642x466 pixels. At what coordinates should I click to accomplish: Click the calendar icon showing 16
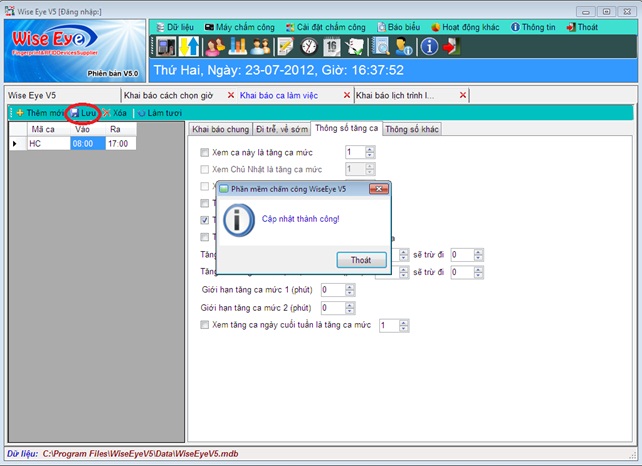pos(332,46)
